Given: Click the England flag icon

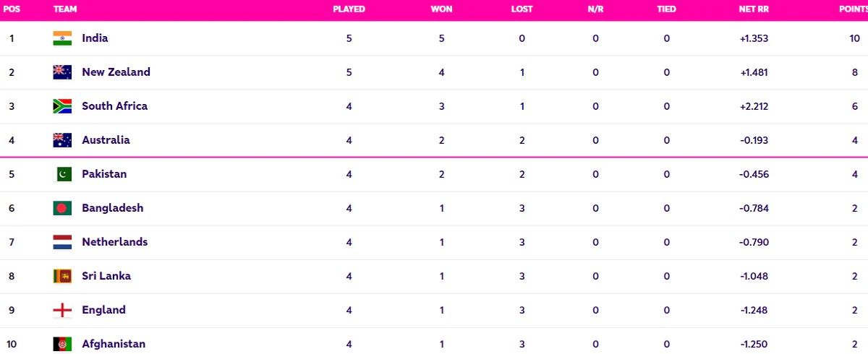Looking at the screenshot, I should pos(62,310).
